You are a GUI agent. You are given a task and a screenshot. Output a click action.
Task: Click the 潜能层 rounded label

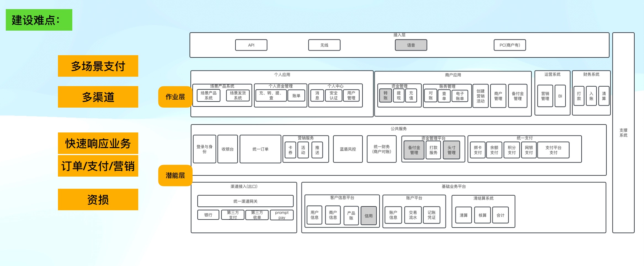pyautogui.click(x=175, y=175)
